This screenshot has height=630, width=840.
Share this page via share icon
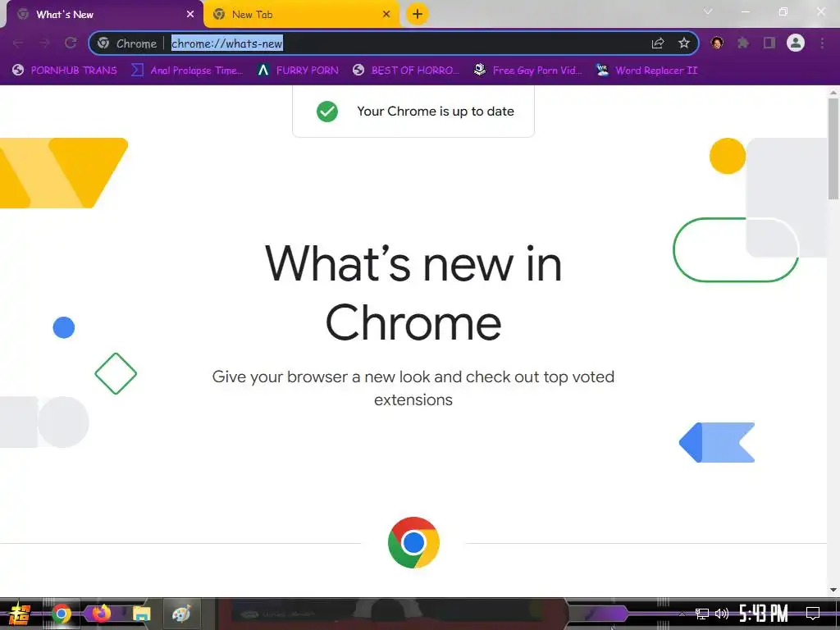click(x=658, y=43)
